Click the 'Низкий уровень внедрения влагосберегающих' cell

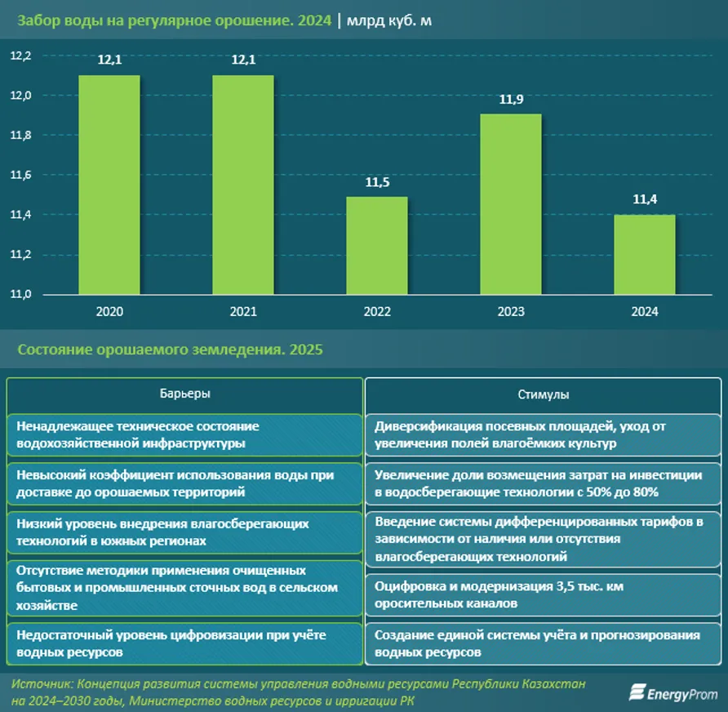184,532
